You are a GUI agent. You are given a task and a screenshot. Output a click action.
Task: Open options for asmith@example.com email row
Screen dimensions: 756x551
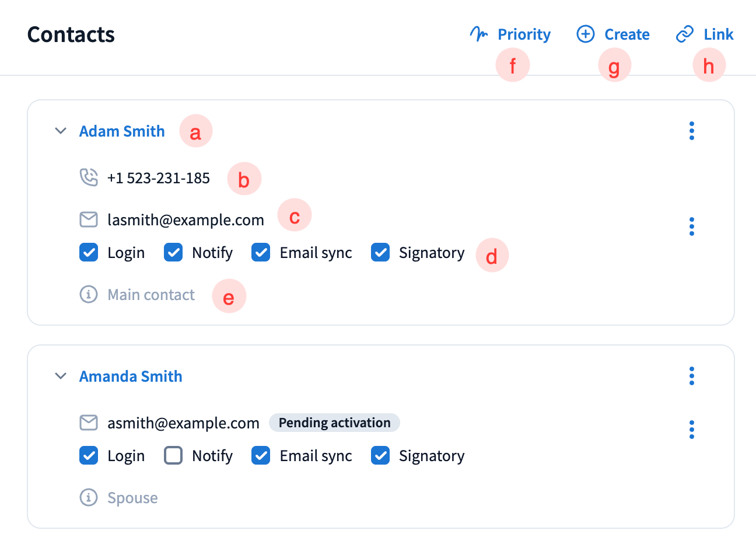click(x=691, y=430)
